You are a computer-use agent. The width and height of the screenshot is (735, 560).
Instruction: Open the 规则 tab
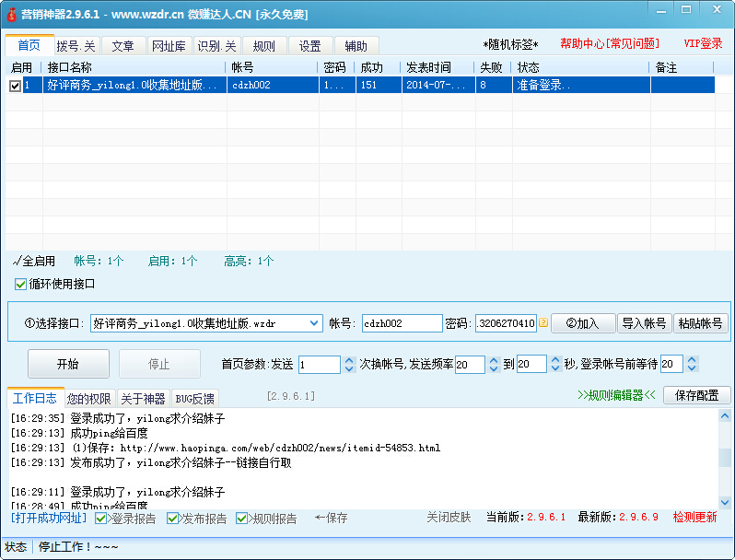point(264,46)
